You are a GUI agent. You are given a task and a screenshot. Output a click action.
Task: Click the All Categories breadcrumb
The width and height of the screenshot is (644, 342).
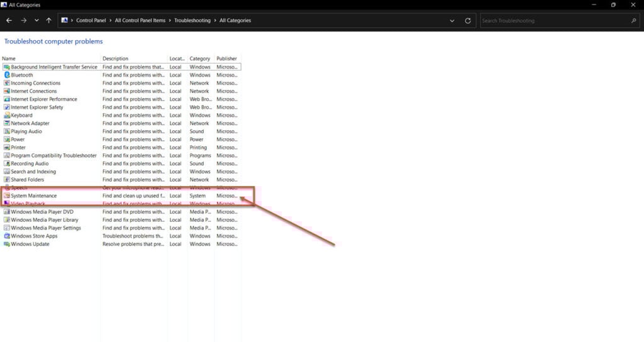click(x=235, y=21)
